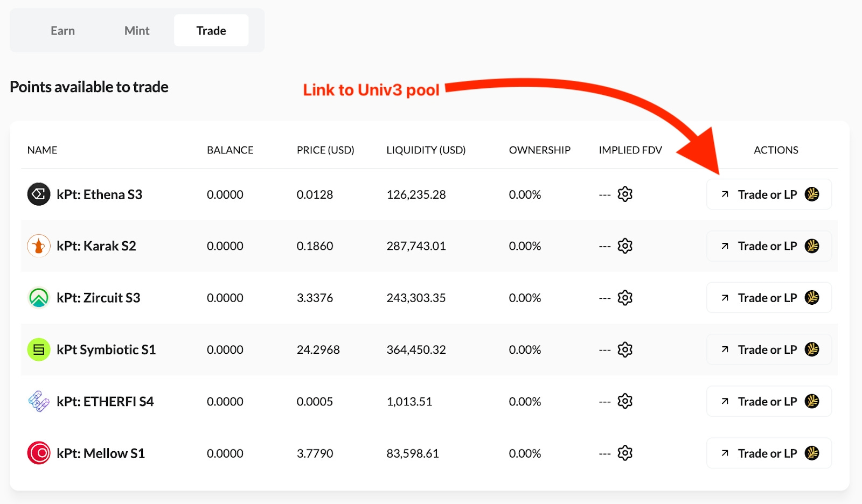The width and height of the screenshot is (862, 504).
Task: Open the Implied FDV settings gear for kPt: ETHERFI S4
Action: tap(625, 401)
